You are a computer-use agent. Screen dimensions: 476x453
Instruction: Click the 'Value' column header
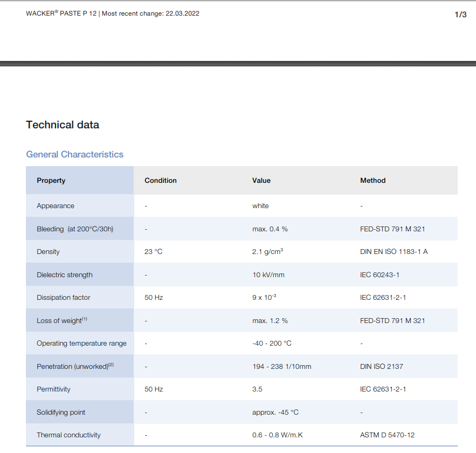pyautogui.click(x=261, y=181)
